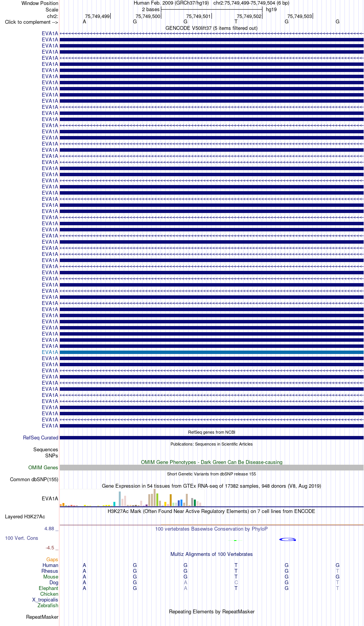The width and height of the screenshot is (364, 626).
Task: Open 'Repeating Elements by RepeatMasker' title
Action: (x=212, y=611)
